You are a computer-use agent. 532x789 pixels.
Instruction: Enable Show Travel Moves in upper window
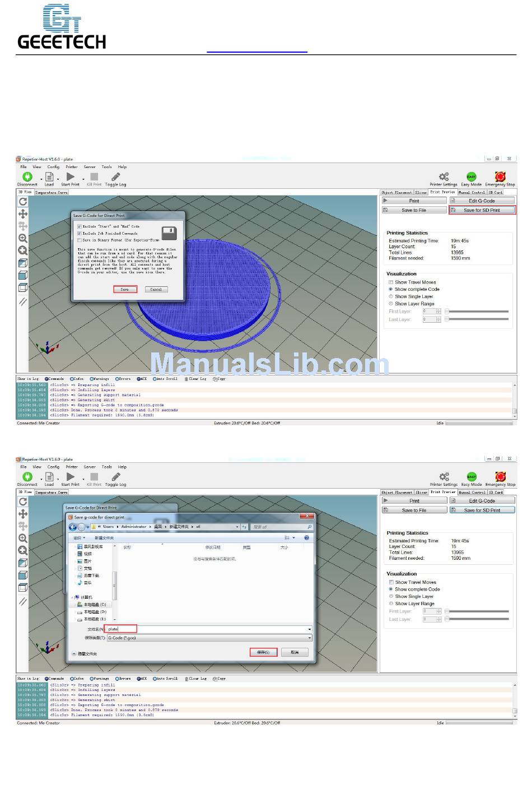391,282
